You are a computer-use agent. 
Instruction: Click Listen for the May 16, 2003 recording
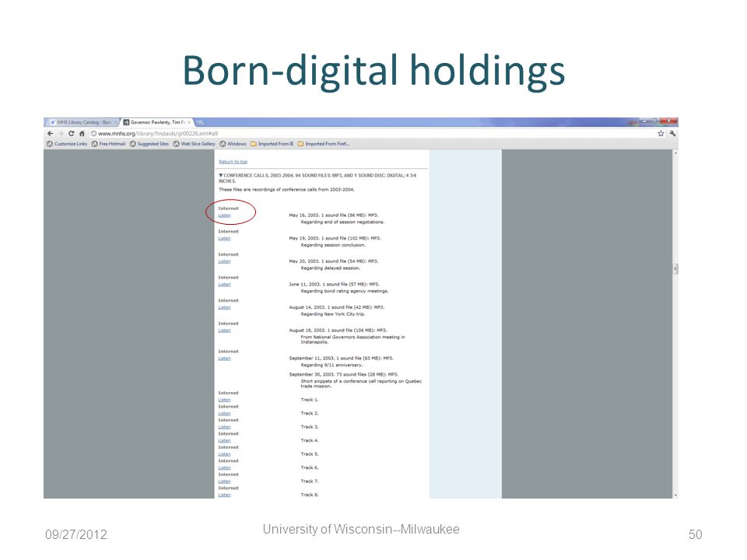(224, 215)
